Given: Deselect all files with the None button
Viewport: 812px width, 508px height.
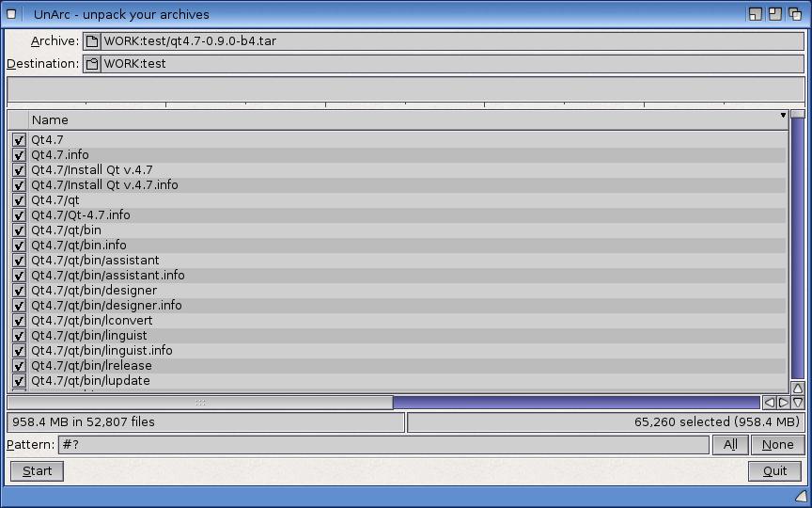Looking at the screenshot, I should point(778,445).
